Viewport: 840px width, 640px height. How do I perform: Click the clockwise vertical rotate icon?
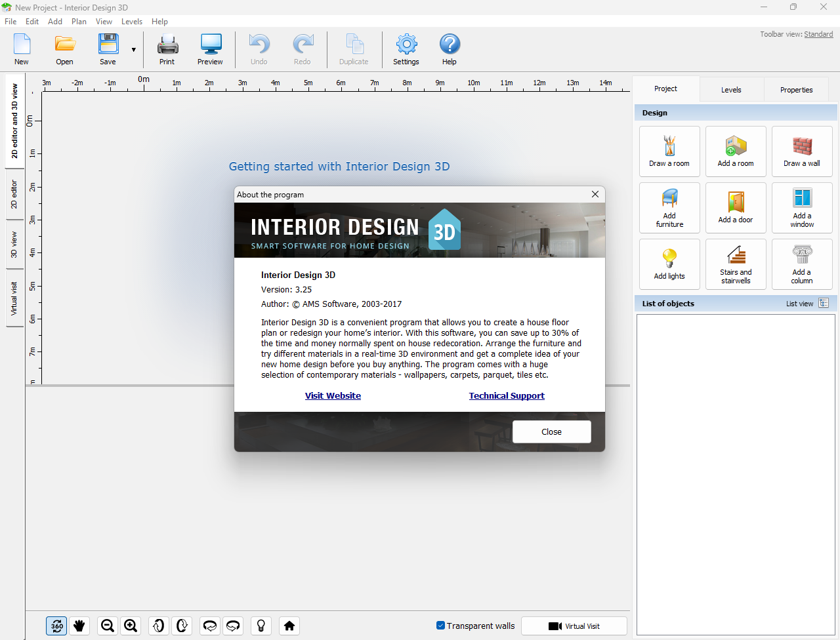[x=182, y=626]
